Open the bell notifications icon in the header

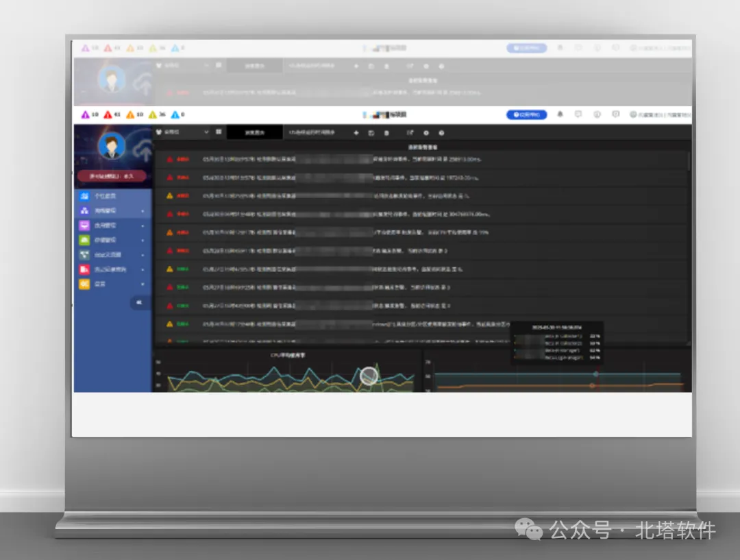(x=560, y=114)
